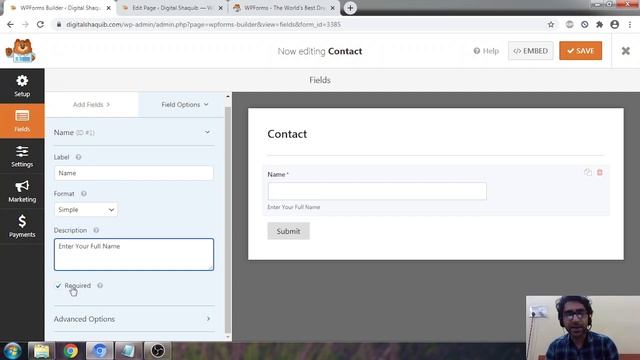Toggle the Required checkbox

[58, 286]
